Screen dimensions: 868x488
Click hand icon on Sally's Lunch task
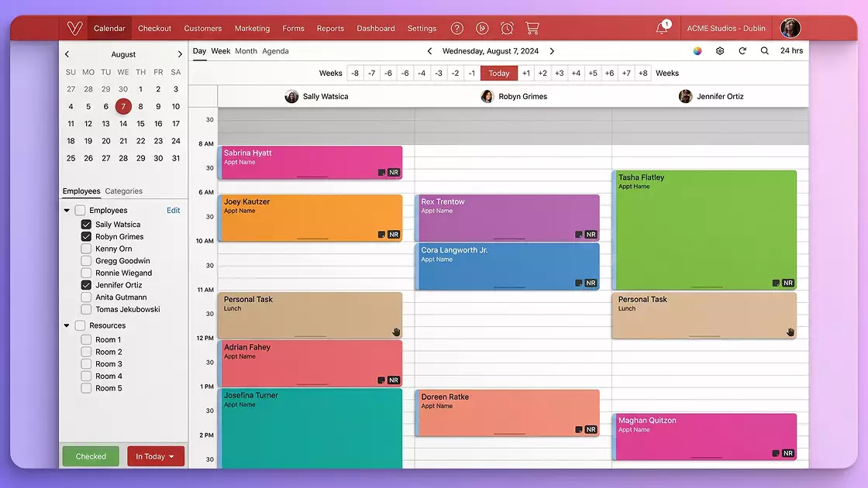(396, 332)
